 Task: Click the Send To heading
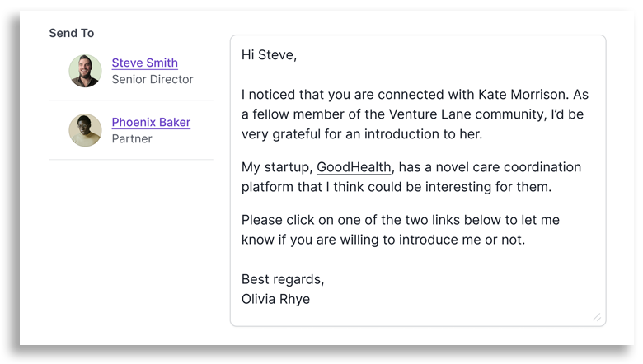pos(72,33)
